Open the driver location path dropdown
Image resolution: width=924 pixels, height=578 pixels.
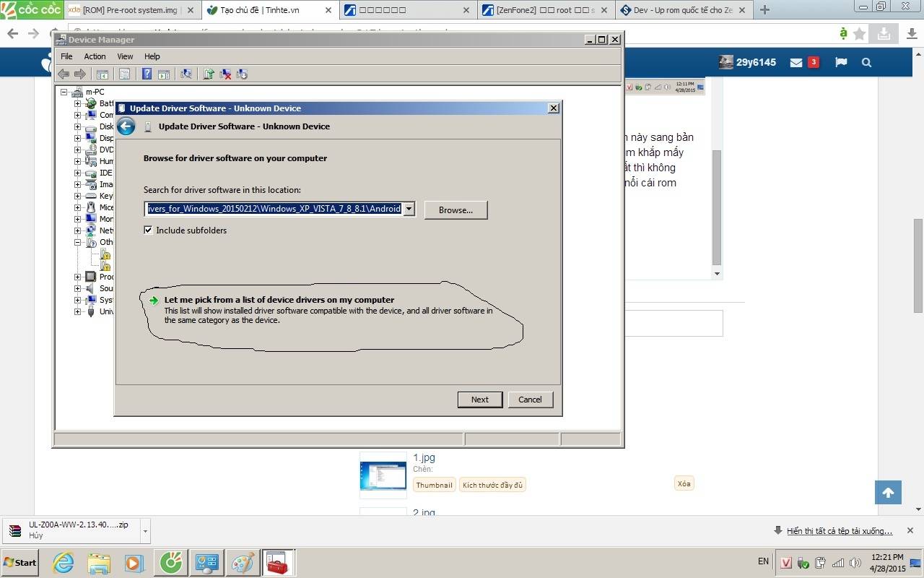(409, 210)
